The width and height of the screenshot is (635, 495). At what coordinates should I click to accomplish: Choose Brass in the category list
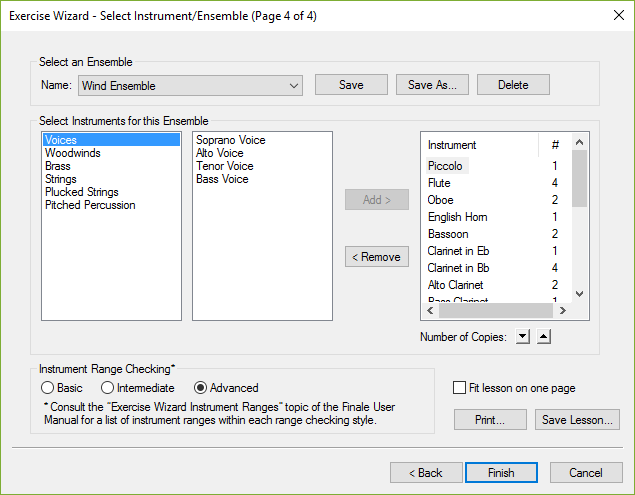click(x=59, y=166)
